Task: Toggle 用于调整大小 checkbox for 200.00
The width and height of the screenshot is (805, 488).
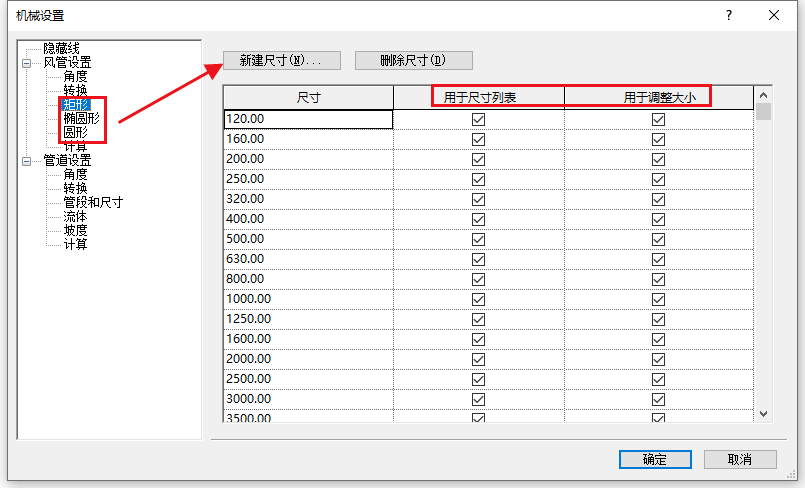Action: [x=659, y=160]
